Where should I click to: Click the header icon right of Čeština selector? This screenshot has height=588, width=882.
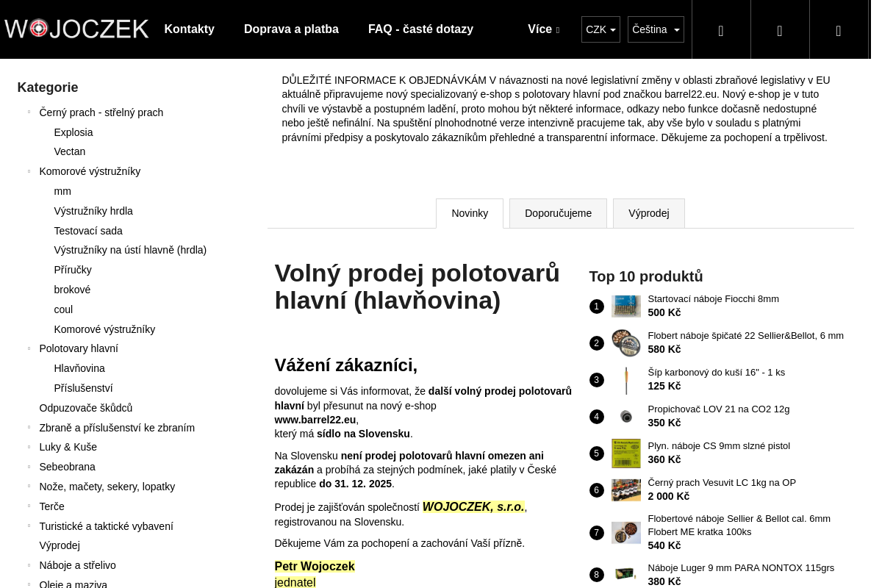coord(721,29)
